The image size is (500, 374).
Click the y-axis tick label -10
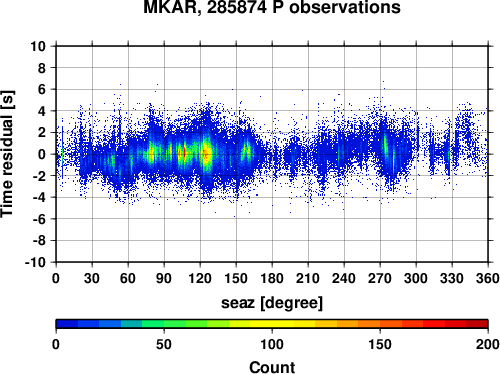coord(35,262)
